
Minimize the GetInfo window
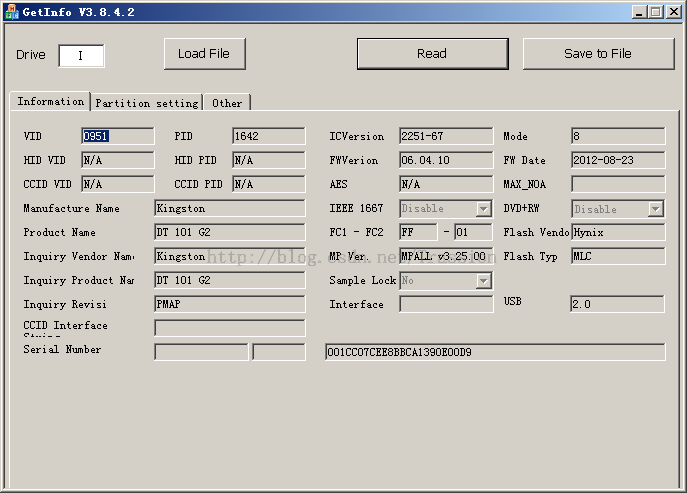click(x=639, y=12)
